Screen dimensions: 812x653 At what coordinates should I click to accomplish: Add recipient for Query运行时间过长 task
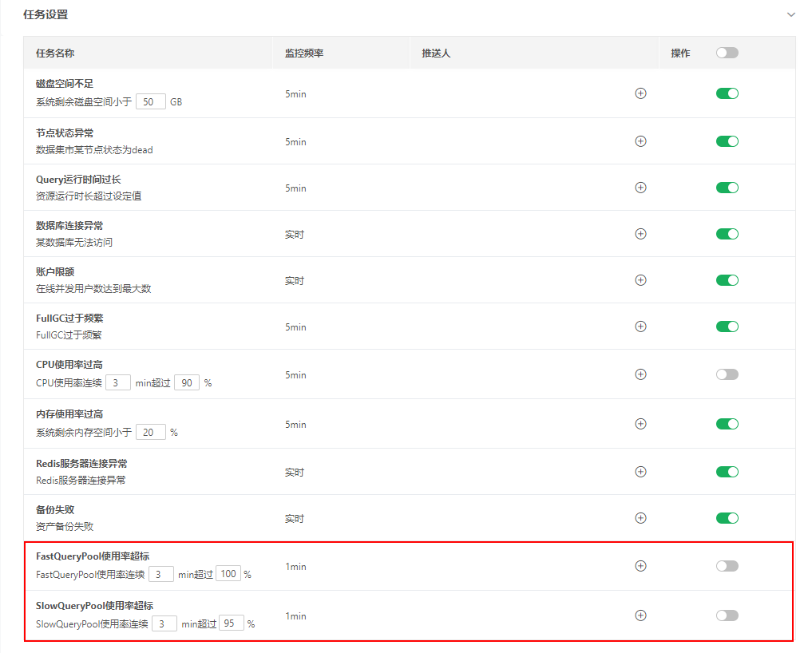[x=640, y=188]
